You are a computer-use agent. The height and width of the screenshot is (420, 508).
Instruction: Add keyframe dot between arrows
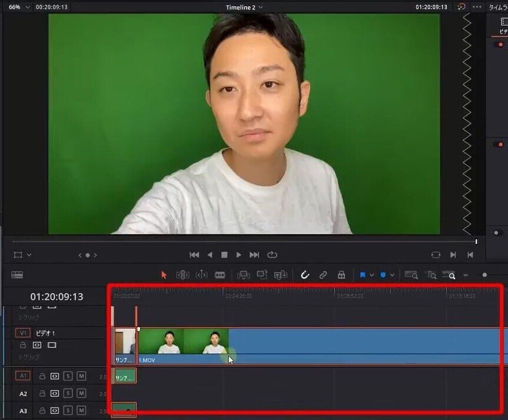point(88,255)
